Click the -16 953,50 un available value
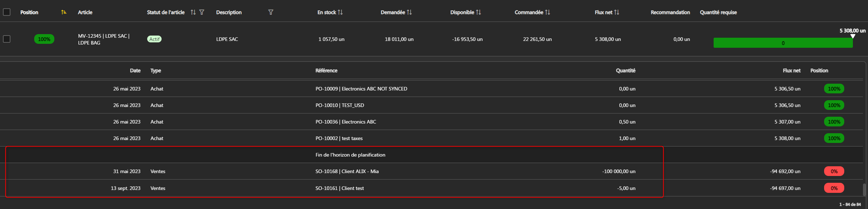Image resolution: width=868 pixels, height=209 pixels. coord(467,39)
